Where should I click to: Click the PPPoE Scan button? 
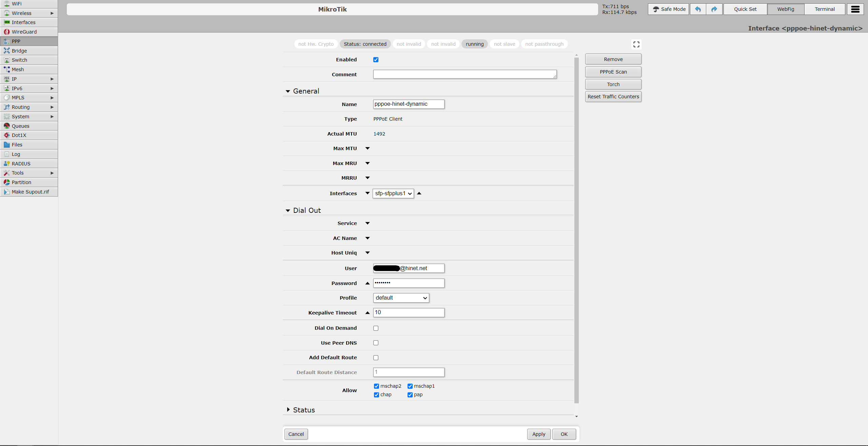point(613,72)
